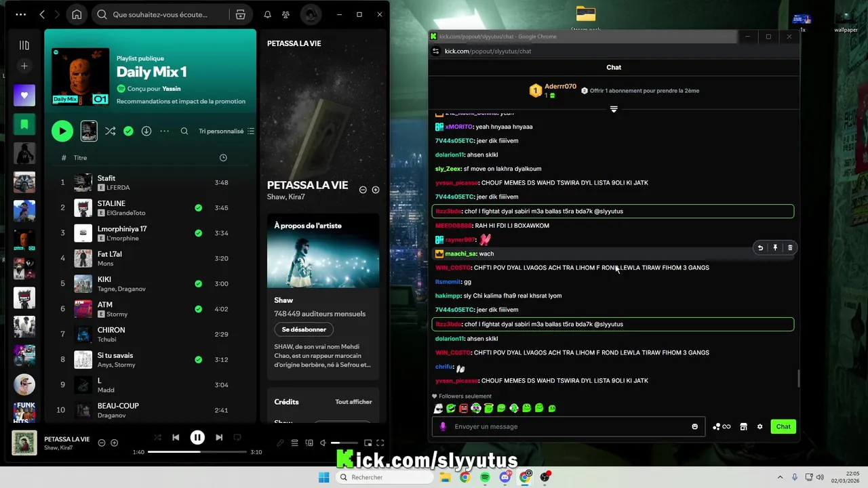
Task: Open PETASSA LA VIE title in side panel
Action: (307, 185)
